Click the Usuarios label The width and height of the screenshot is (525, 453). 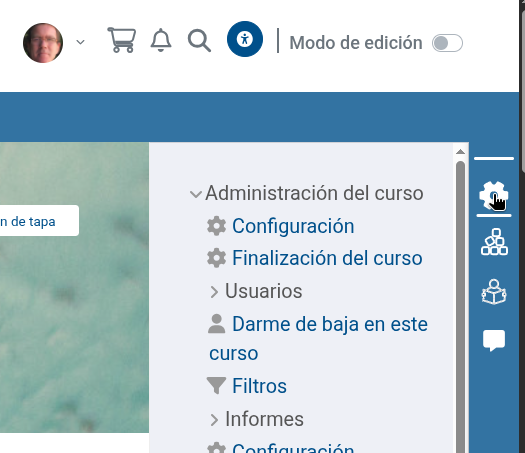coord(264,291)
